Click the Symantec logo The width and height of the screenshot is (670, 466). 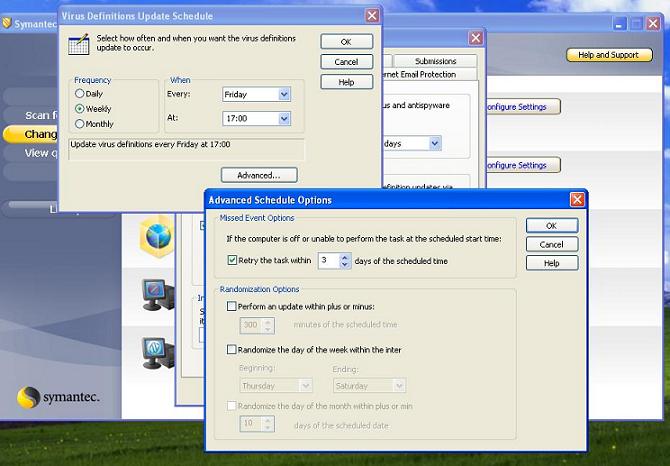tap(58, 398)
